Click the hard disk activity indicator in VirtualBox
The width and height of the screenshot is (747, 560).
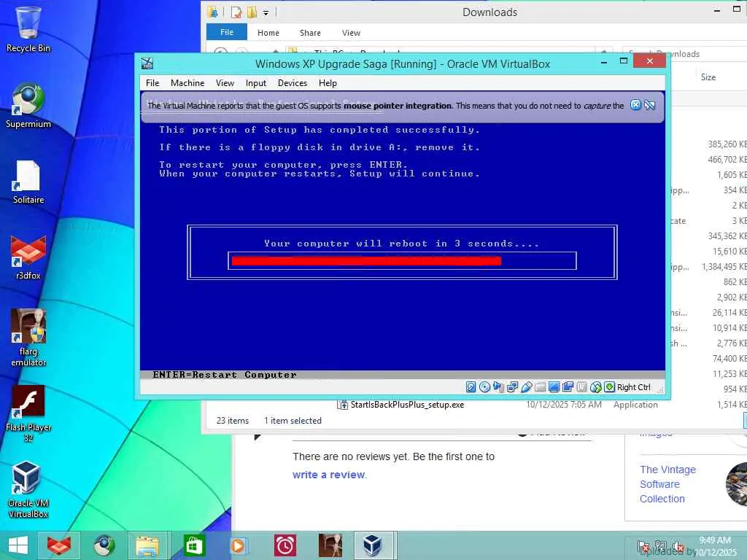[x=471, y=387]
